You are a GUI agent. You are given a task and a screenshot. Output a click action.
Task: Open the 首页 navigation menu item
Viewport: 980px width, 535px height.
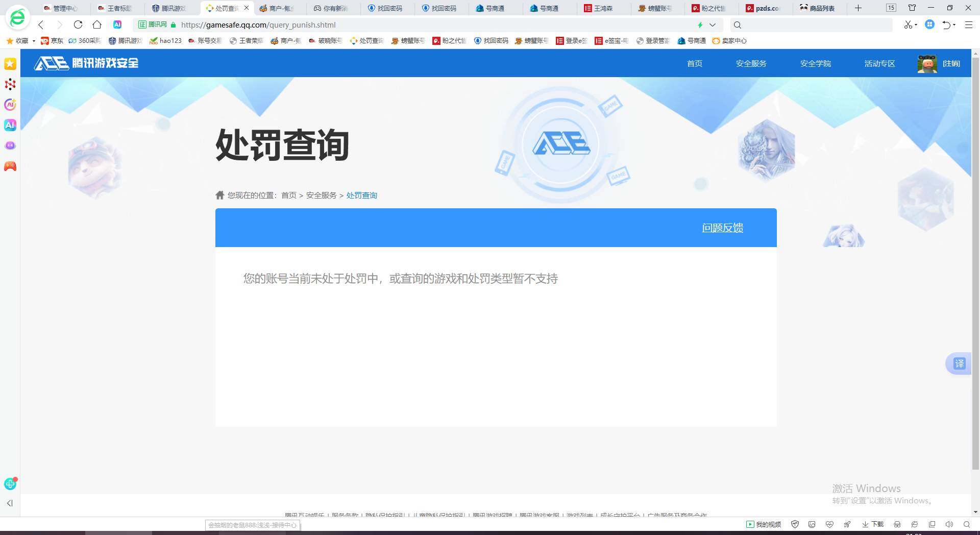(695, 63)
